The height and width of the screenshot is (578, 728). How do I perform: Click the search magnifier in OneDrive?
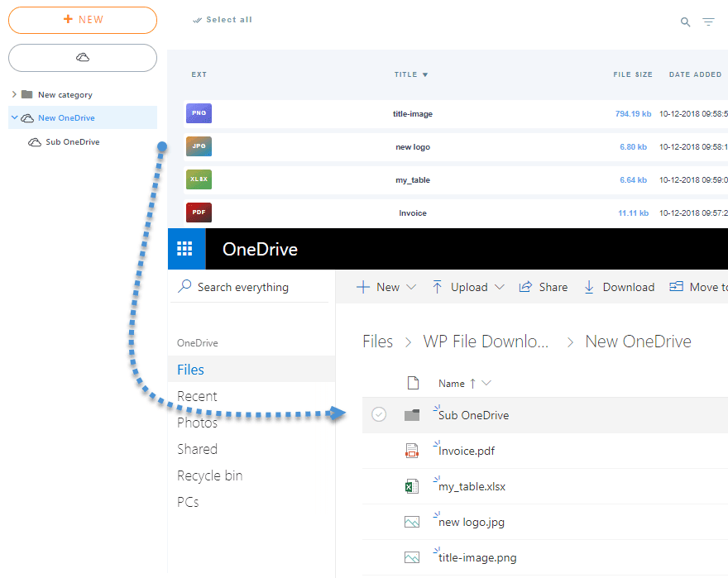(184, 286)
